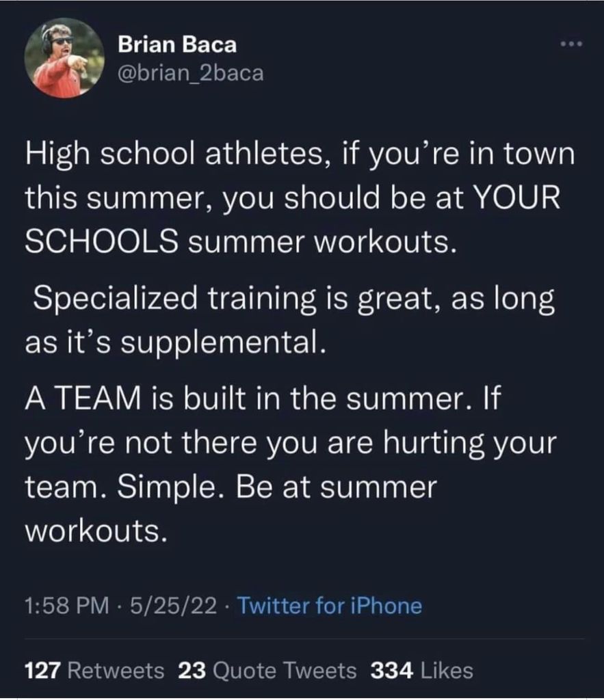Click the Brian Baca display name
The image size is (604, 700).
click(x=177, y=44)
